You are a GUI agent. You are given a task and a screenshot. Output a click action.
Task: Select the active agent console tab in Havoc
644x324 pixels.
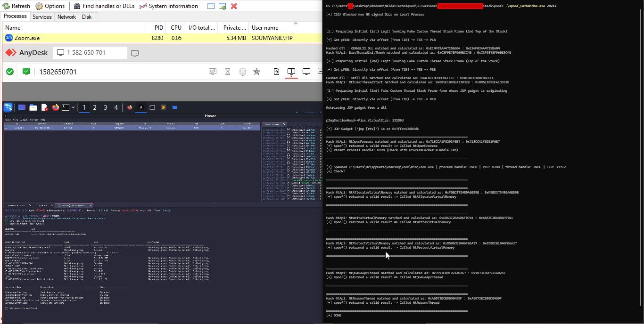[x=73, y=205]
